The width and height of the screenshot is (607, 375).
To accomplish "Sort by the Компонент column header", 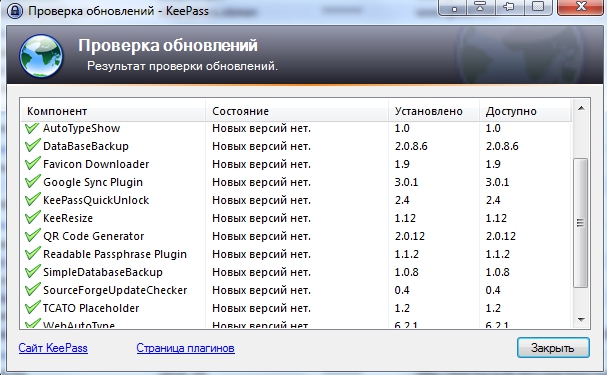I will [x=113, y=111].
